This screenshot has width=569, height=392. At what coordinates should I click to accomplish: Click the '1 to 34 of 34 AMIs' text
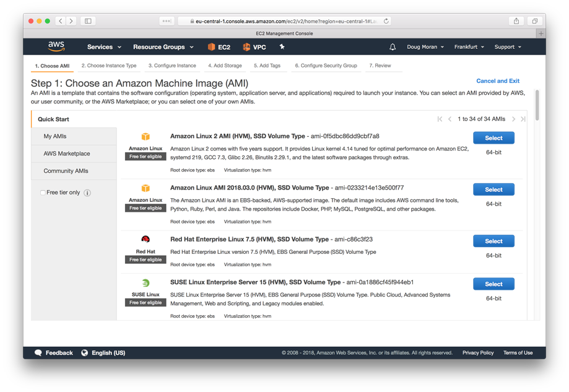click(481, 119)
